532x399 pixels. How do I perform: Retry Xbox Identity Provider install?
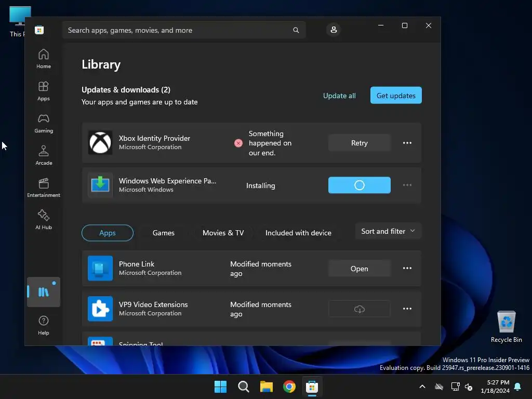pos(360,143)
